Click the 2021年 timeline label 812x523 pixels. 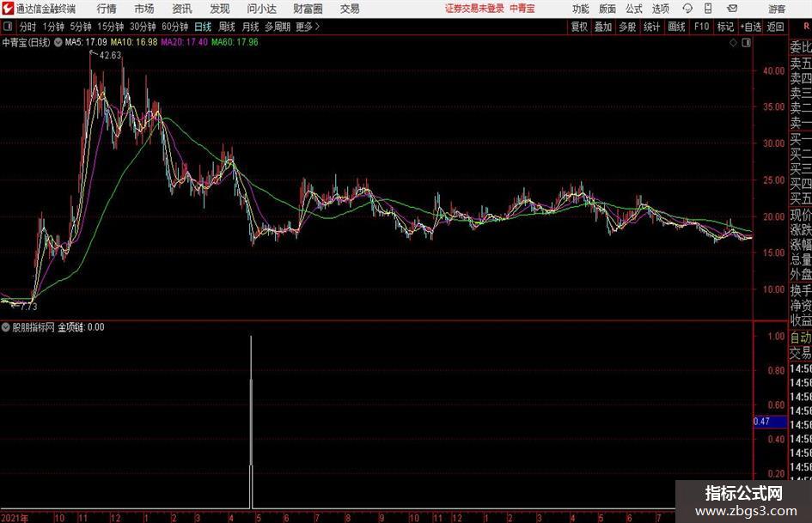[x=15, y=518]
